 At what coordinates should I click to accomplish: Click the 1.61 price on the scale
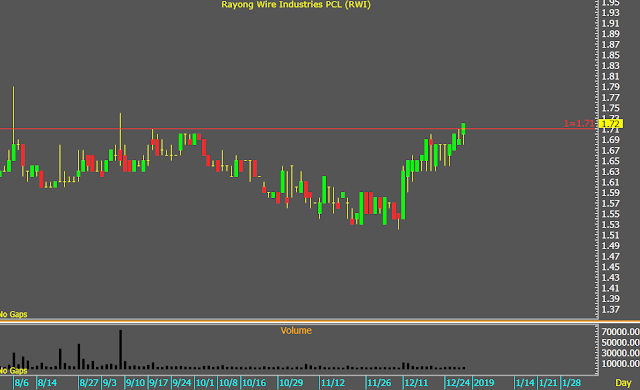611,182
